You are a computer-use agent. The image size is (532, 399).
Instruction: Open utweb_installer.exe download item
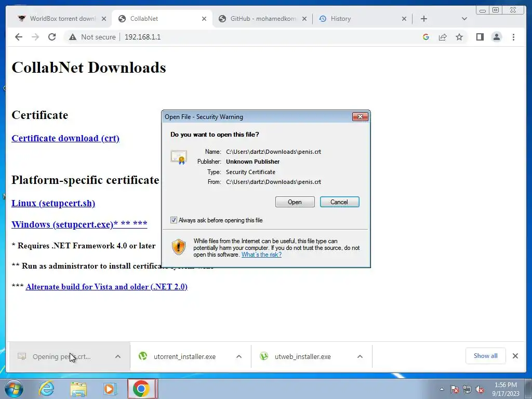click(x=302, y=356)
